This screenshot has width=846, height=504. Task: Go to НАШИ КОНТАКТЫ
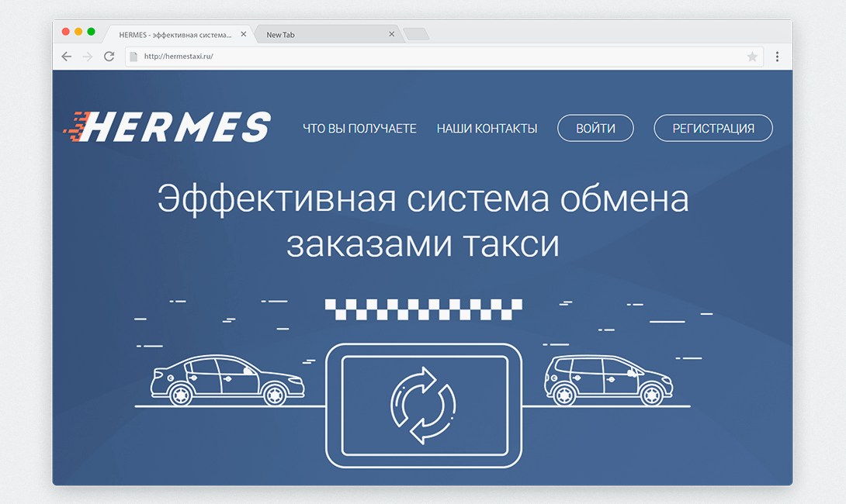pos(487,128)
